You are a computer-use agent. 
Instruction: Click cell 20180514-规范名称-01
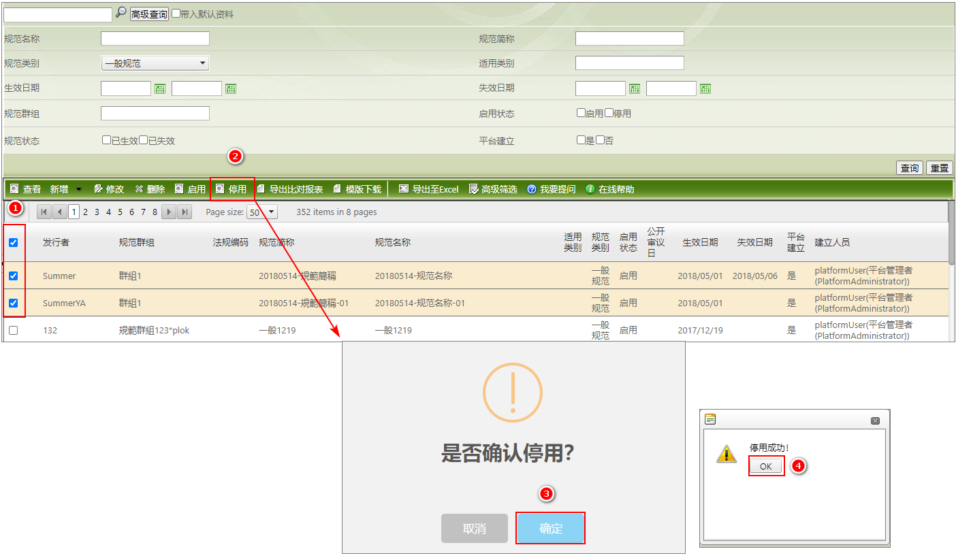click(x=420, y=303)
